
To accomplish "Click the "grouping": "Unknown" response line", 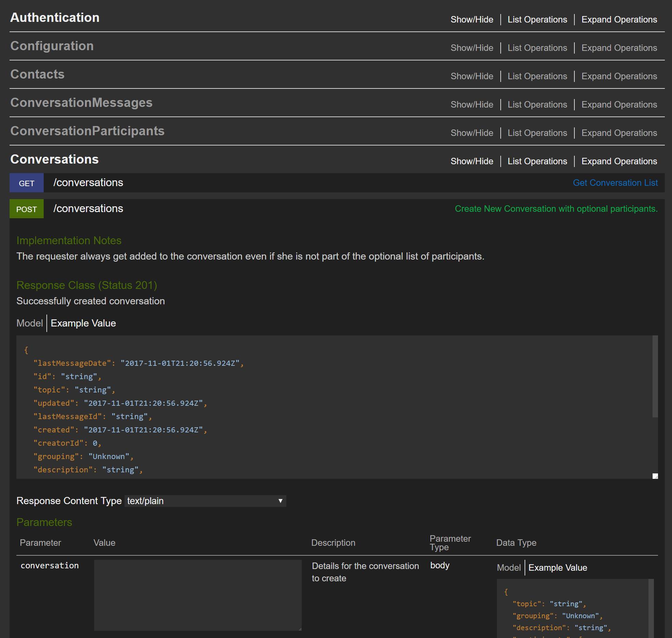I will coord(83,456).
